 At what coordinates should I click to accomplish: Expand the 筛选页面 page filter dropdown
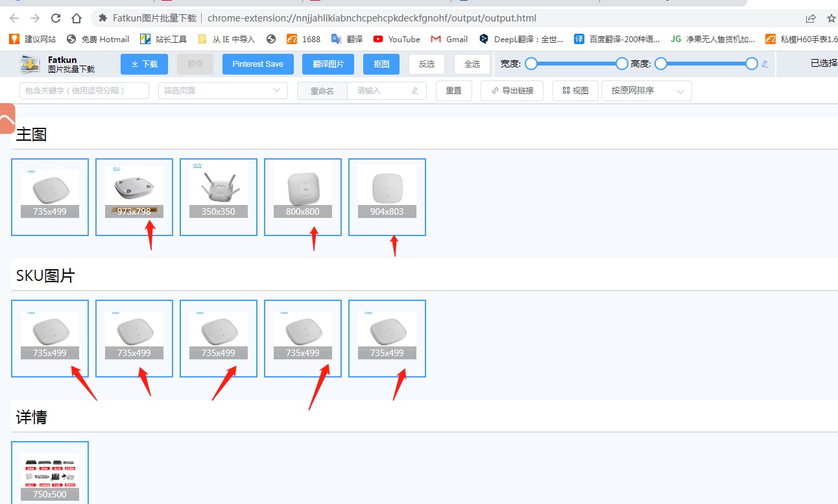(222, 91)
